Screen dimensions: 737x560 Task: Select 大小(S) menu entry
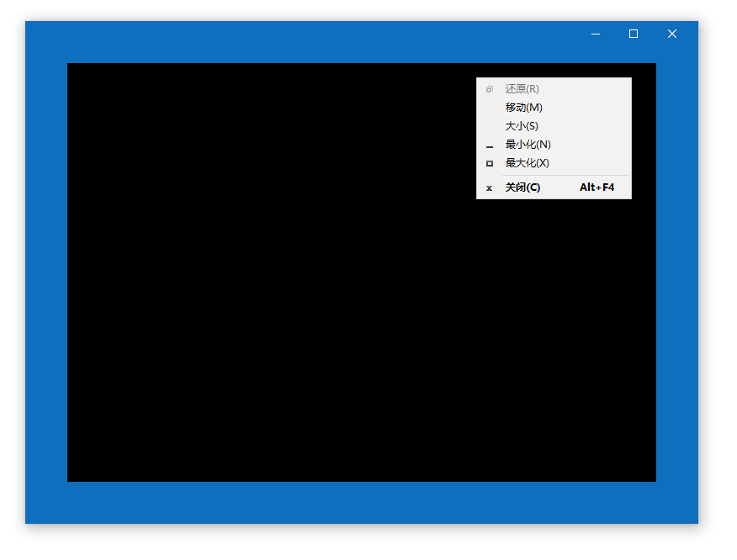[x=554, y=126]
